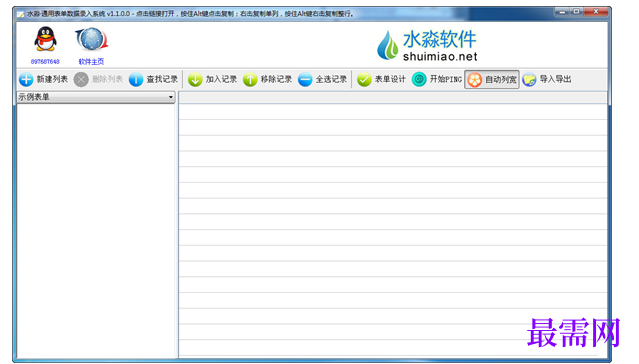Click the 新建列表 plus icon
This screenshot has width=639, height=364.
(26, 79)
